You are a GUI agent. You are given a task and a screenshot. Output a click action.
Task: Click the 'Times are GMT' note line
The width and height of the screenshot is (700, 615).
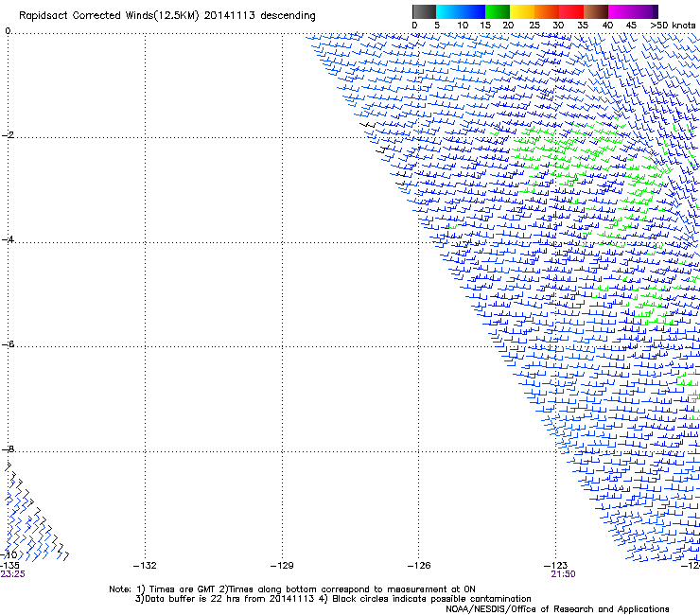coord(292,589)
